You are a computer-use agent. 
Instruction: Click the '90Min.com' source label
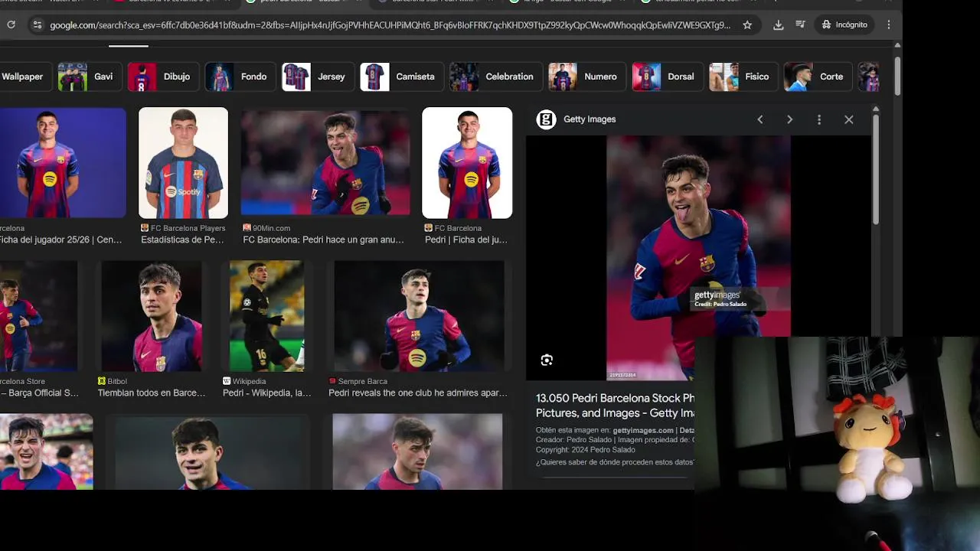click(271, 228)
